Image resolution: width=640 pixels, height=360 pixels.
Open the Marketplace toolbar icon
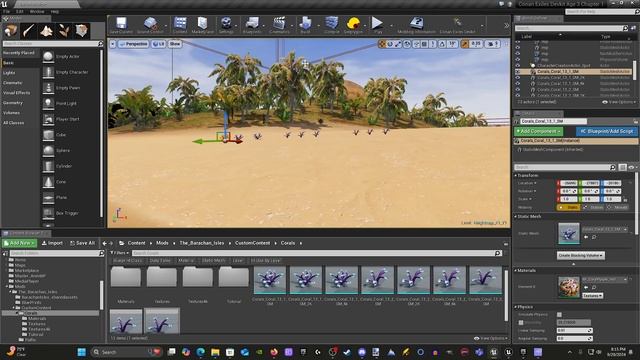[x=202, y=25]
